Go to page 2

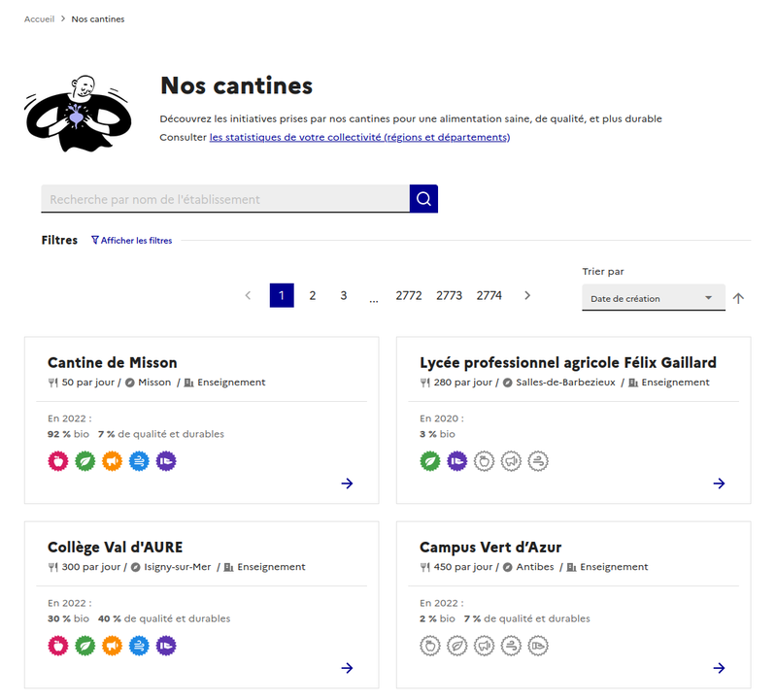pyautogui.click(x=313, y=295)
